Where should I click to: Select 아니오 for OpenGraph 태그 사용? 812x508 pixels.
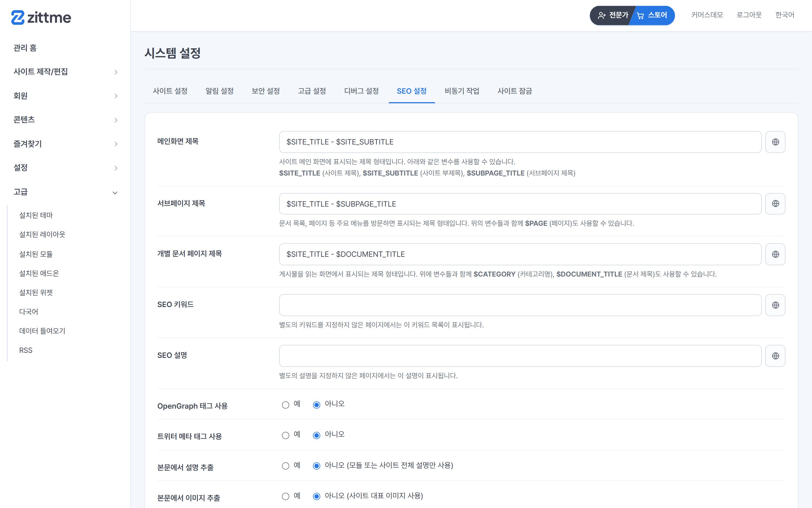point(316,405)
